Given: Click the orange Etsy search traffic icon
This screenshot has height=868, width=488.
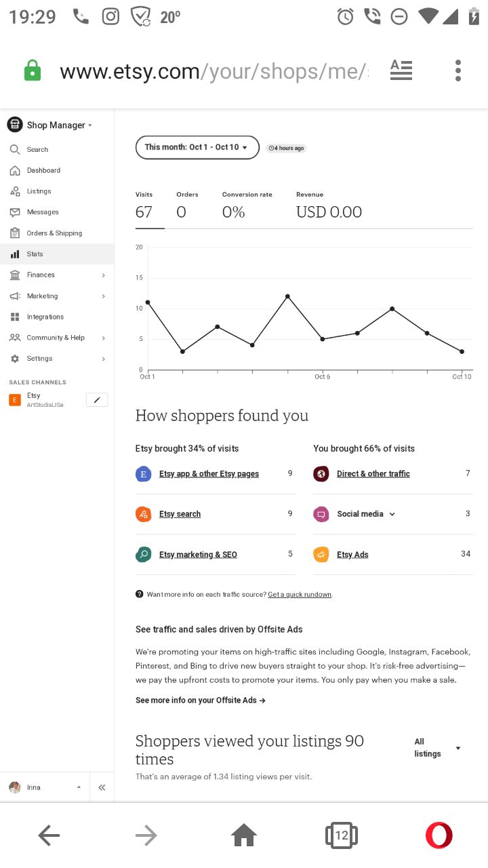Looking at the screenshot, I should (x=143, y=514).
